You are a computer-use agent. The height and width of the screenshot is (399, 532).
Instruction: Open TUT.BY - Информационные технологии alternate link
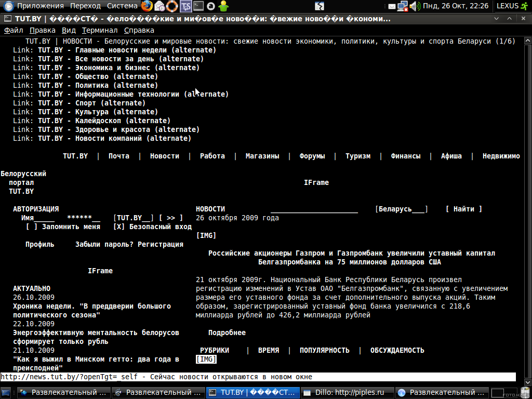click(134, 94)
